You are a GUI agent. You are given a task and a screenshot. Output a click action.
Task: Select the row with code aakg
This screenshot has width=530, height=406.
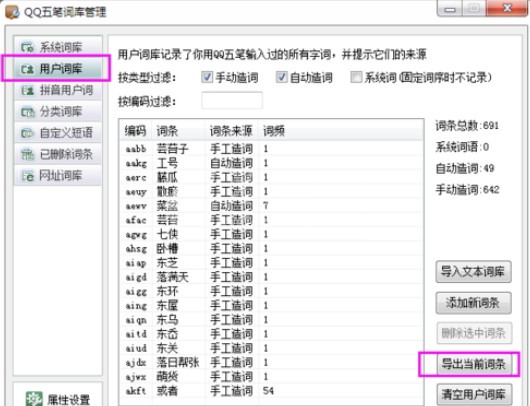[x=271, y=163]
